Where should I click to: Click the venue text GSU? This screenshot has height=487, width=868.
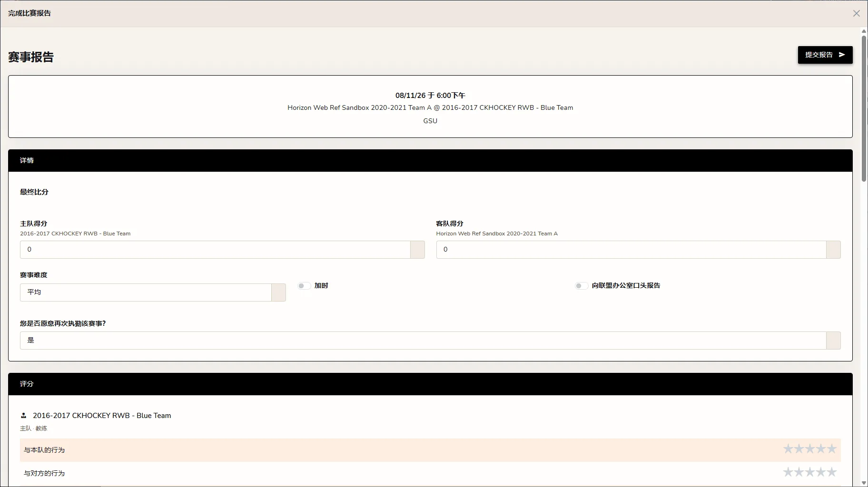430,121
